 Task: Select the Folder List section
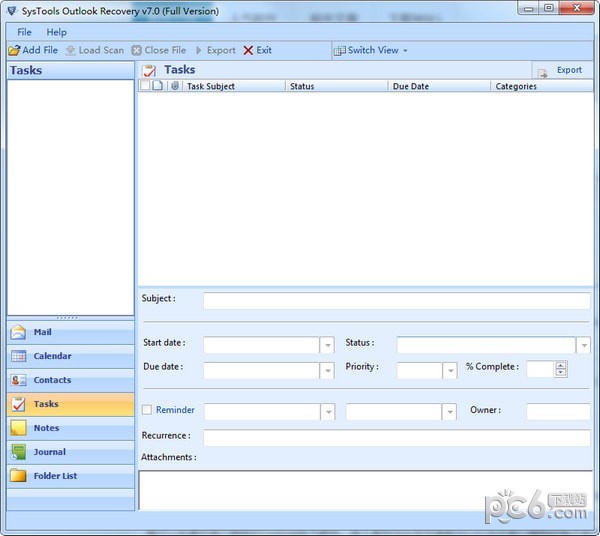(70, 476)
